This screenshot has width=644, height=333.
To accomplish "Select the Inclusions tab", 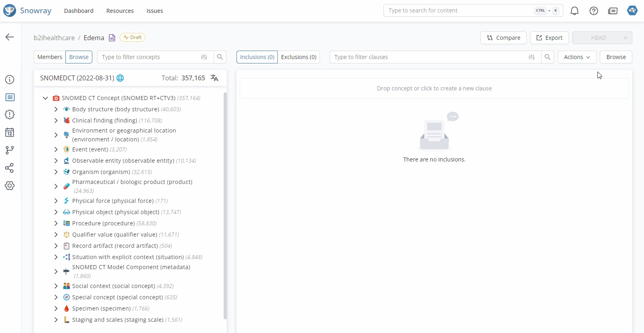I will click(x=257, y=57).
